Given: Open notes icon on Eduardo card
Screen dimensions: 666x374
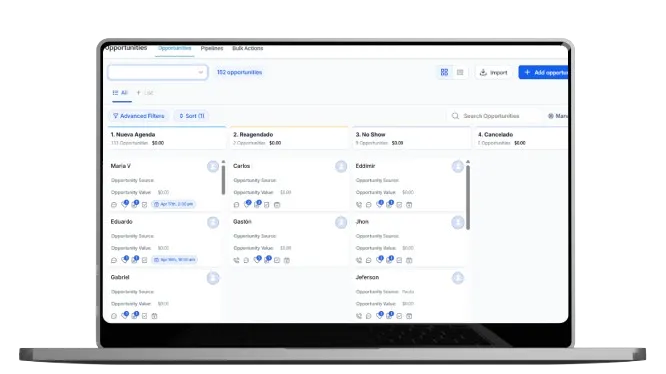Looking at the screenshot, I should click(135, 260).
